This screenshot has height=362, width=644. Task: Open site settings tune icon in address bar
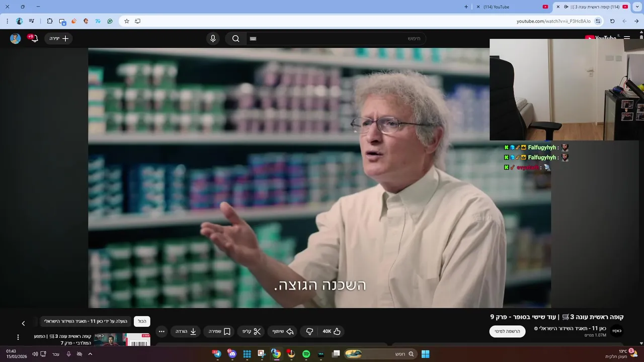[598, 21]
